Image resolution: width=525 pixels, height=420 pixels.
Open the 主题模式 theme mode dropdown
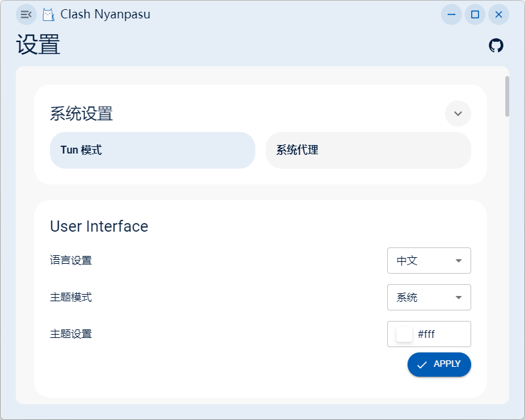[429, 297]
